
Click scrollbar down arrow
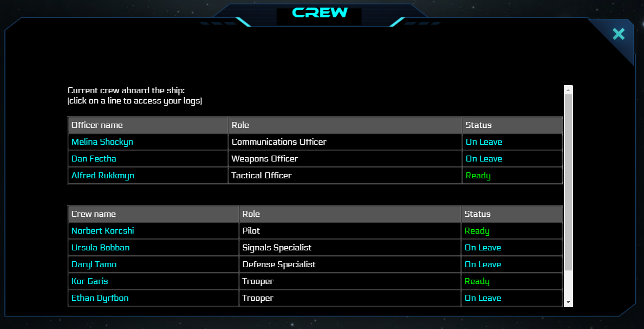pos(568,302)
